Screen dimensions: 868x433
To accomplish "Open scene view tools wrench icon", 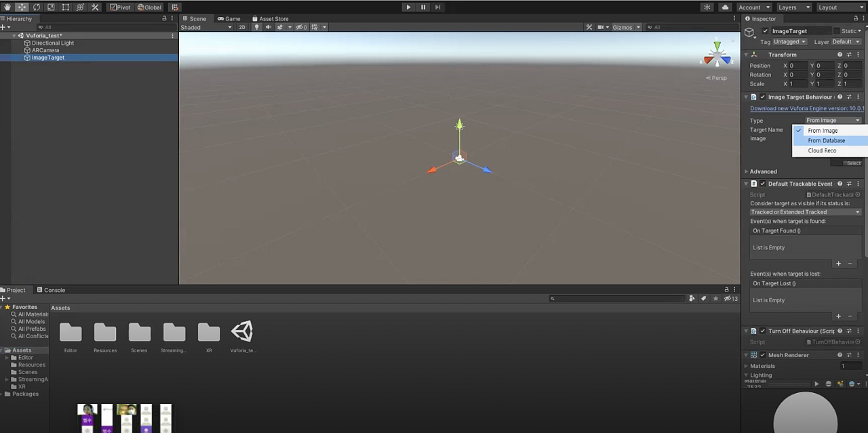I will (x=589, y=27).
